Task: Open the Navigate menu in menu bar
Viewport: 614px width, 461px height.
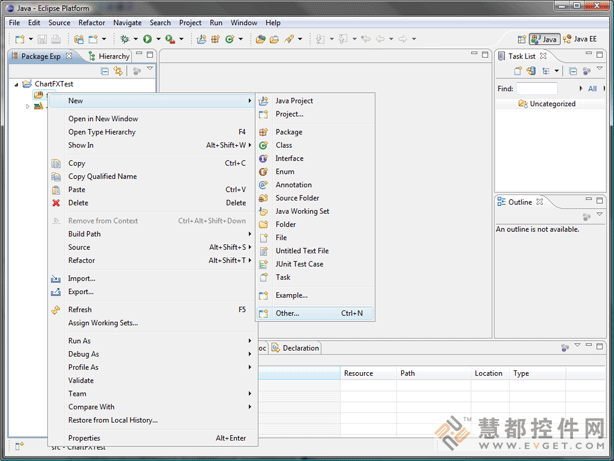Action: pyautogui.click(x=127, y=23)
